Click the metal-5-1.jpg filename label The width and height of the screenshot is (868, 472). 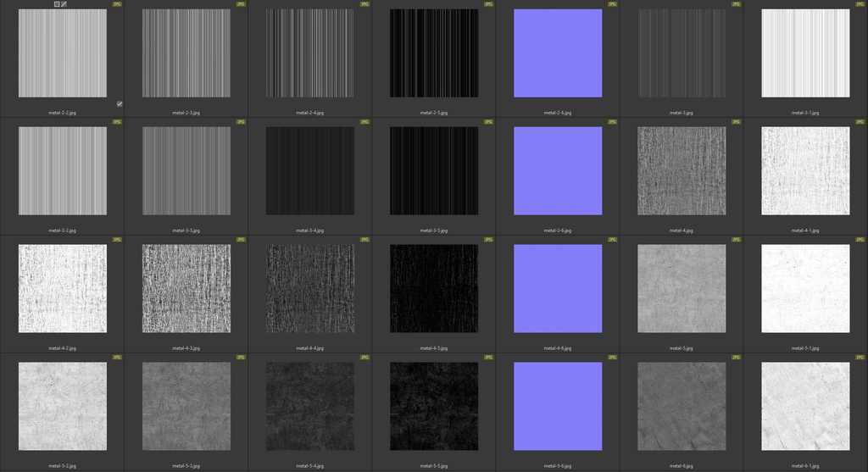(805, 347)
